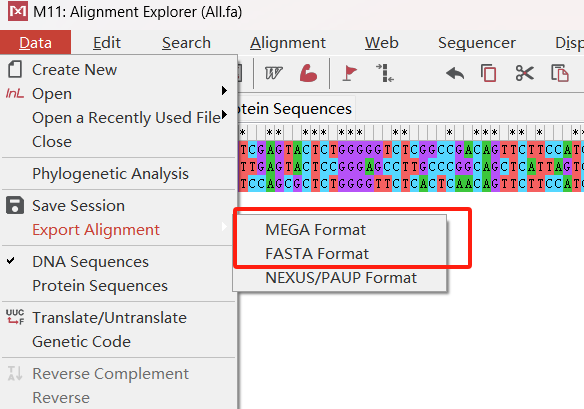Click the align marked sites icon
584x409 pixels.
click(x=385, y=73)
